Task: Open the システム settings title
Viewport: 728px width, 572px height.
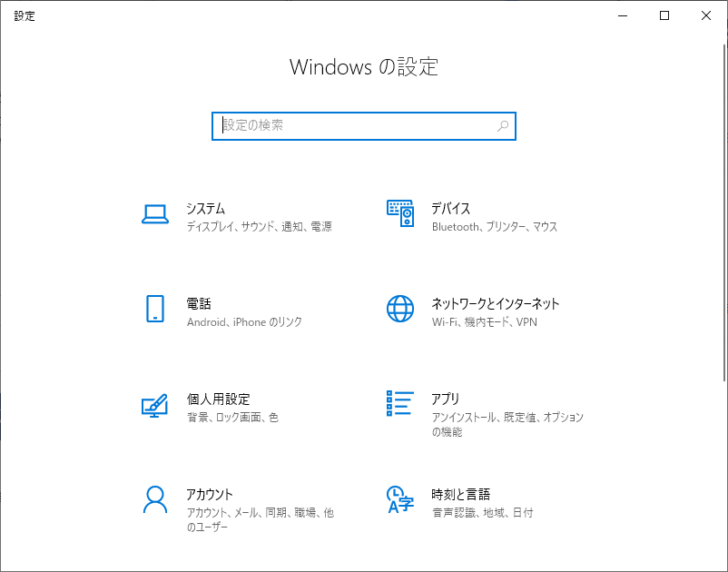Action: click(x=206, y=209)
